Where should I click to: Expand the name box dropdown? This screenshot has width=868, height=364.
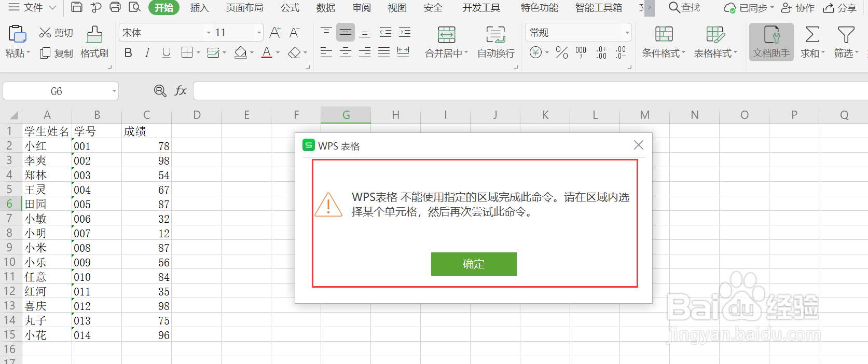tap(114, 91)
